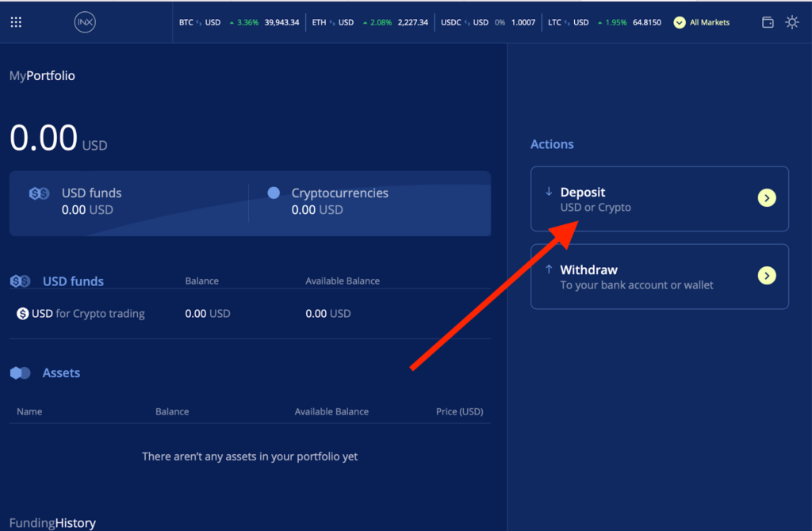Image resolution: width=812 pixels, height=531 pixels.
Task: Click the MyPortfolio page title
Action: point(42,75)
